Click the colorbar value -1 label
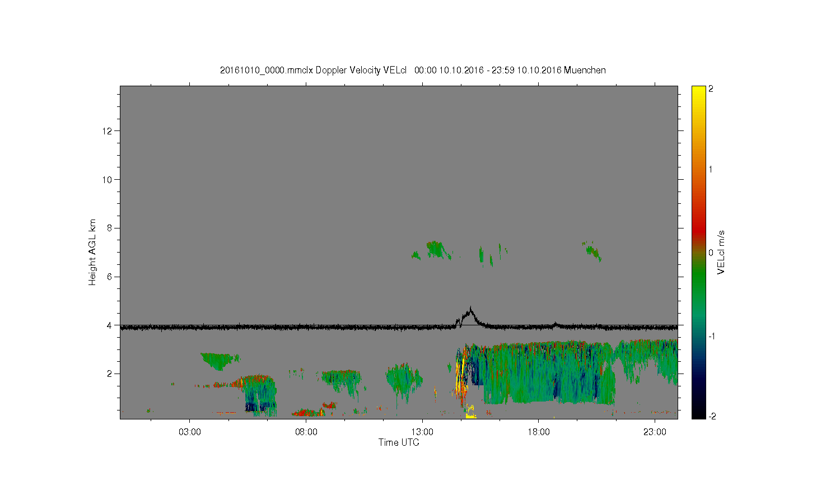 click(711, 336)
